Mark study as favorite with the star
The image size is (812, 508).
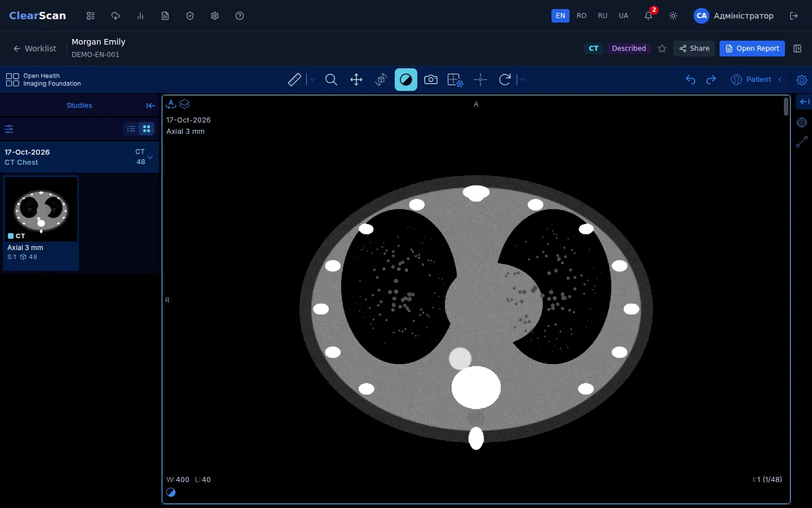662,49
